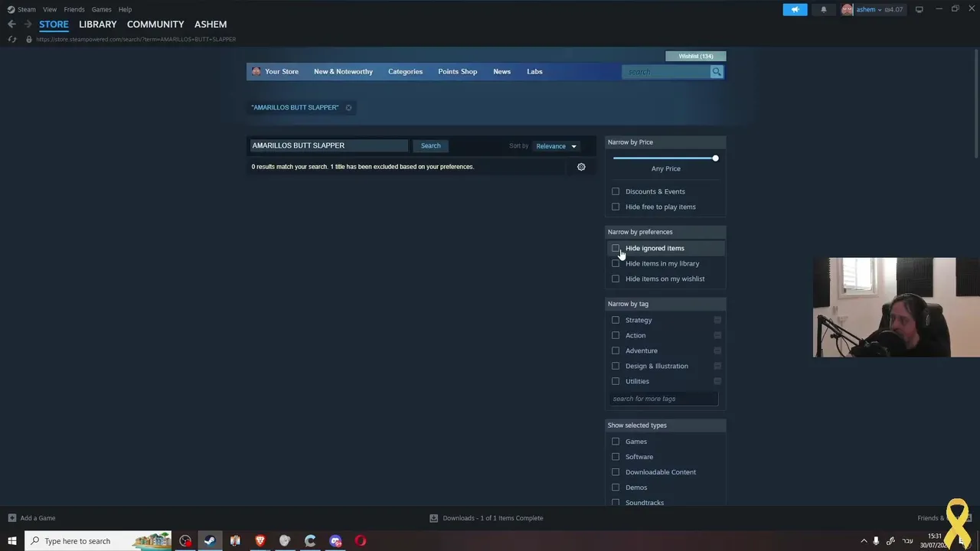Open Opera browser from the taskbar
This screenshot has width=980, height=551.
click(361, 541)
